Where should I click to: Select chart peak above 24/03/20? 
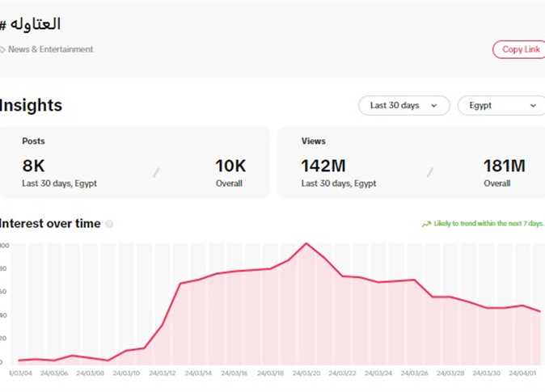[x=306, y=243]
